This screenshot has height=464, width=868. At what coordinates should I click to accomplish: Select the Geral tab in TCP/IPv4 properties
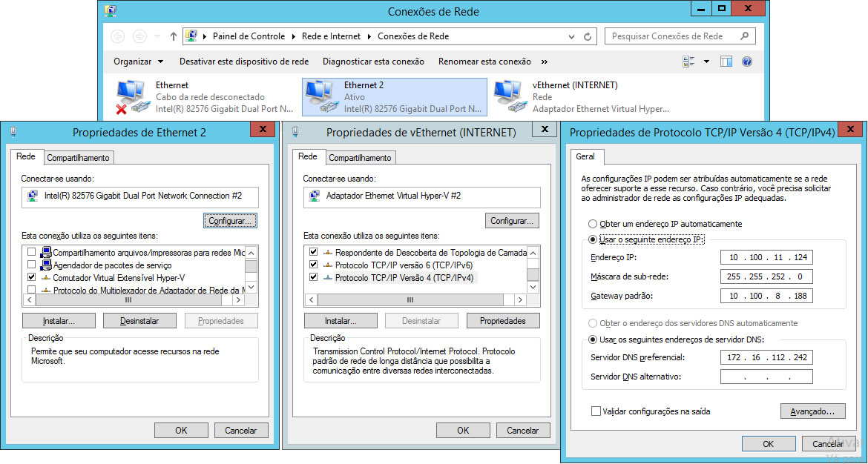586,156
